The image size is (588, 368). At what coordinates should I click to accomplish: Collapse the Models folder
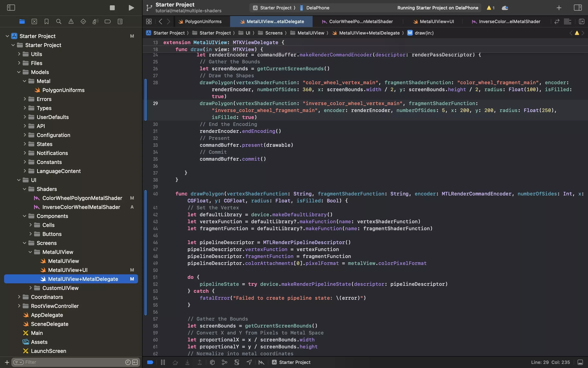pos(19,72)
